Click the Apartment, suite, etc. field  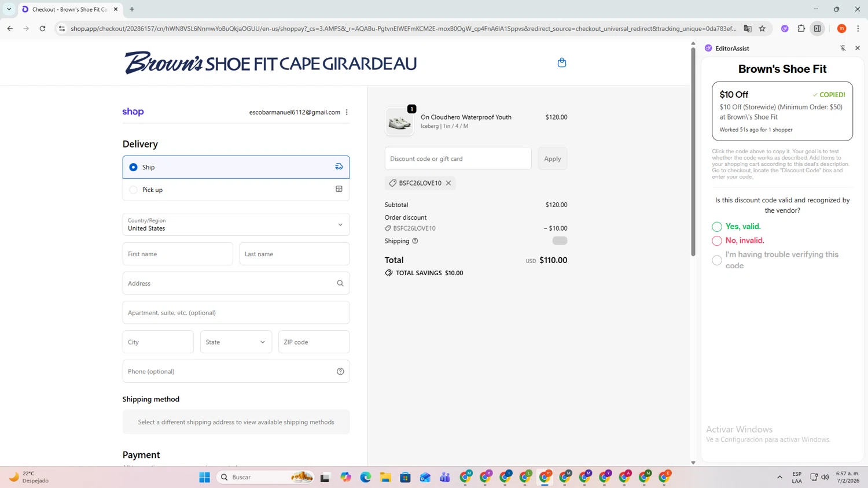coord(236,312)
